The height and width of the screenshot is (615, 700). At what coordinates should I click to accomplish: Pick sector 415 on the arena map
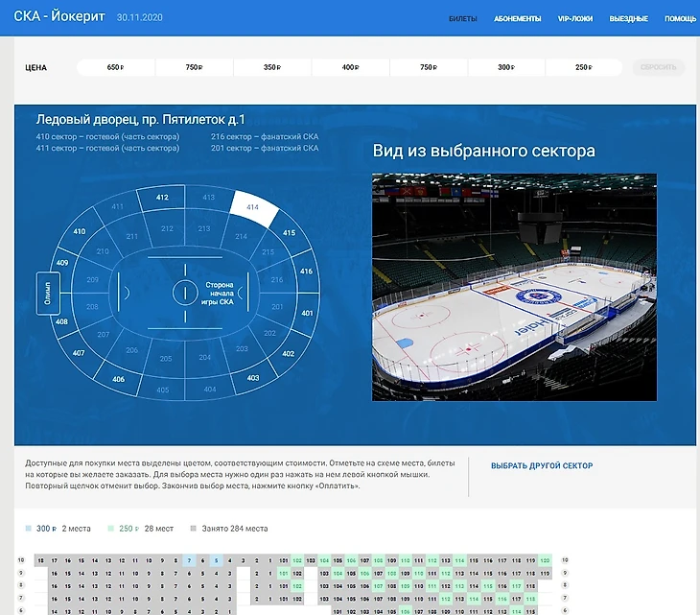pyautogui.click(x=289, y=232)
